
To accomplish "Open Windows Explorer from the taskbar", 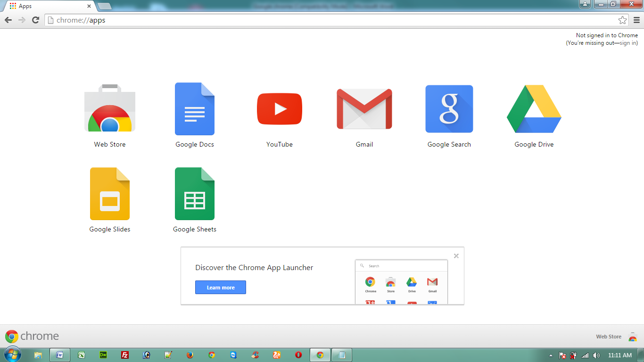I will [x=38, y=355].
